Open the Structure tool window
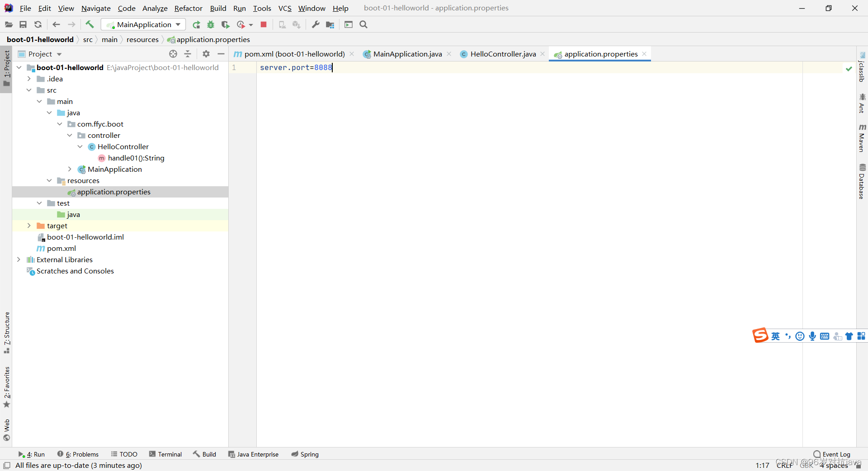The image size is (868, 471). [x=6, y=333]
